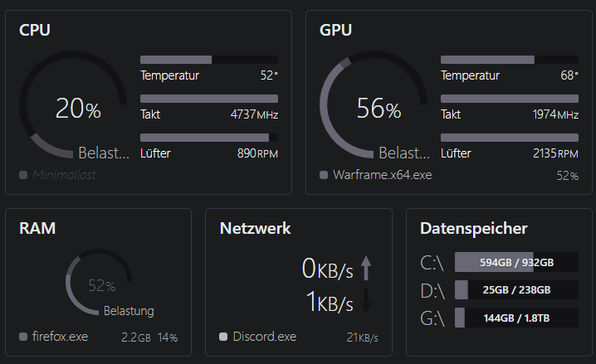Click the C:\ drive usage bar
The height and width of the screenshot is (364, 596).
point(516,262)
